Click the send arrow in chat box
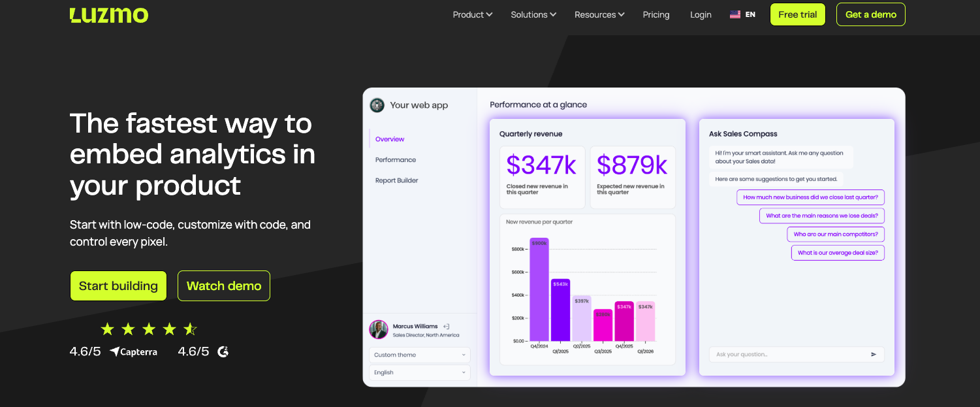Viewport: 980px width, 407px height. [x=874, y=355]
